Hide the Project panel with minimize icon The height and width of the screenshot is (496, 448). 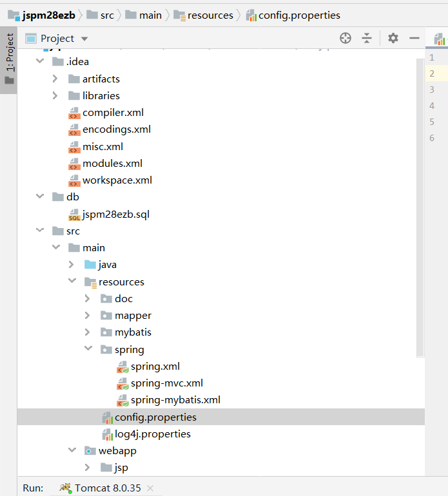click(414, 39)
